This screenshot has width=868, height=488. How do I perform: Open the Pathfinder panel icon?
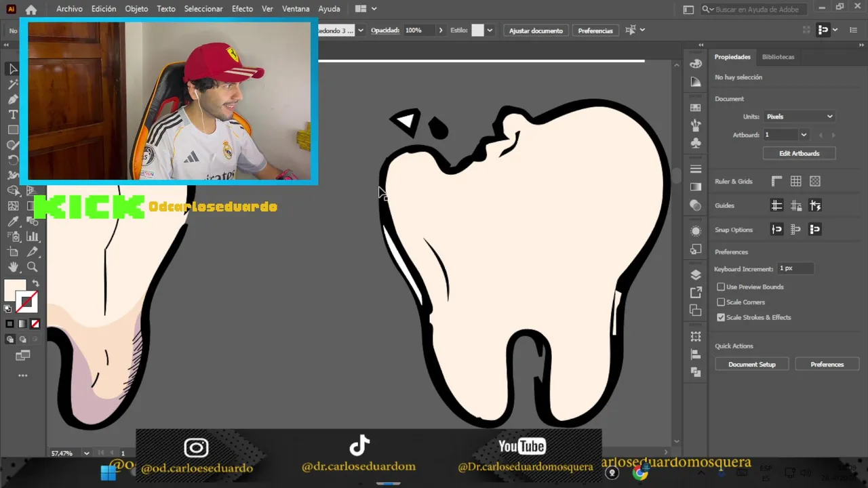696,372
